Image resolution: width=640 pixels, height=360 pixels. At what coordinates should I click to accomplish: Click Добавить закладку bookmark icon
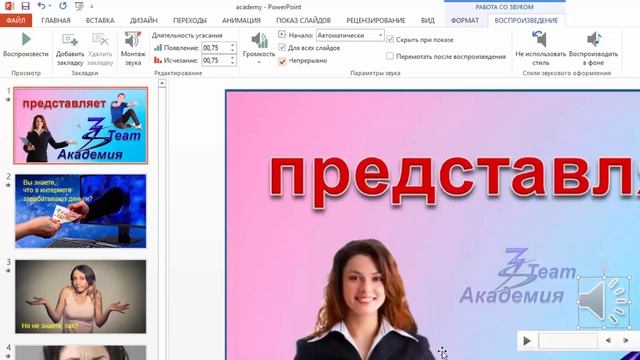[70, 40]
